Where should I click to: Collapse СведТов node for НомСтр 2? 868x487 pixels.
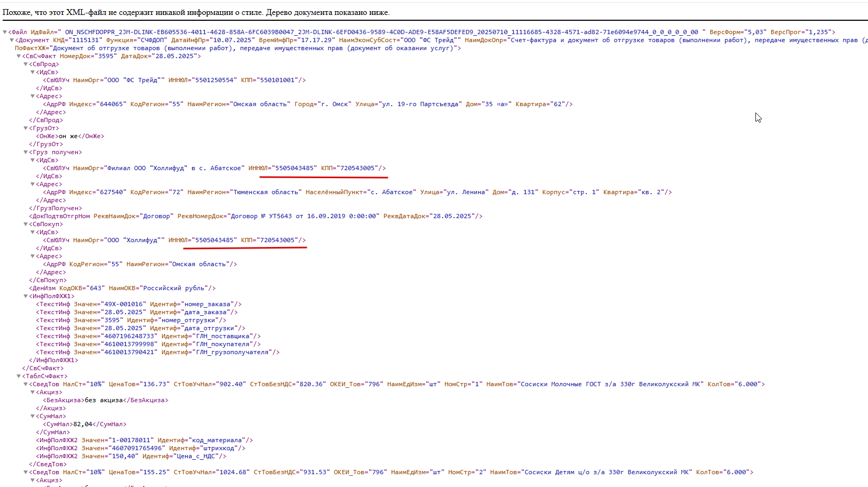click(26, 472)
